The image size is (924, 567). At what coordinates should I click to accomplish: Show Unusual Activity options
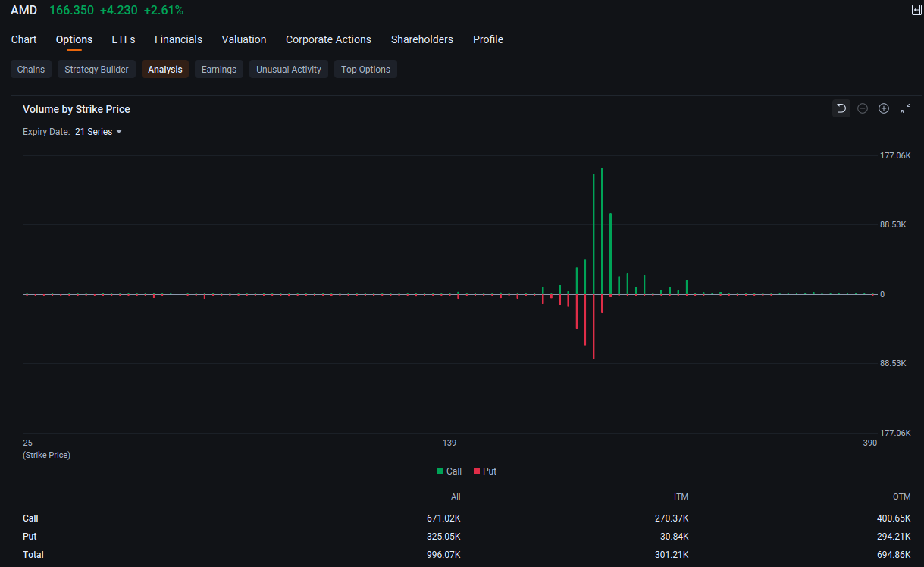[x=289, y=69]
